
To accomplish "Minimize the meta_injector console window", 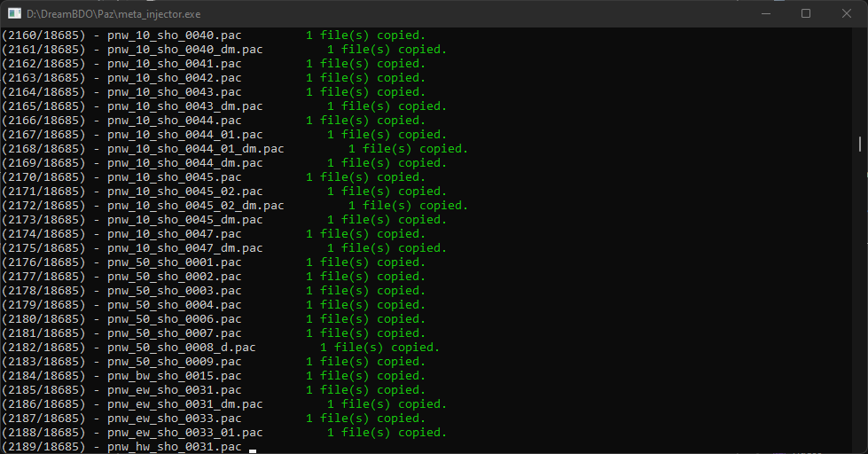I will (x=764, y=13).
